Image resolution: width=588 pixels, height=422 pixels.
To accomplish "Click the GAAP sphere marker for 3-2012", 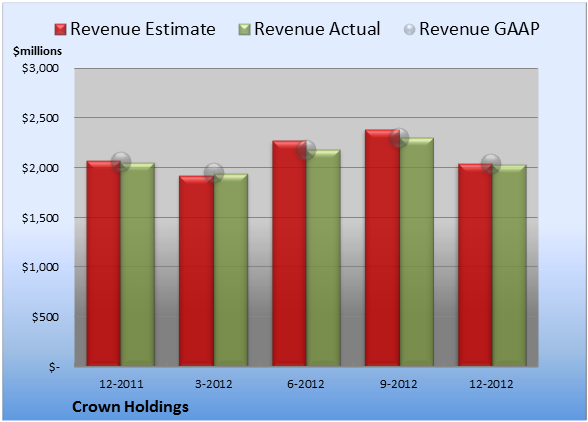I will point(214,173).
